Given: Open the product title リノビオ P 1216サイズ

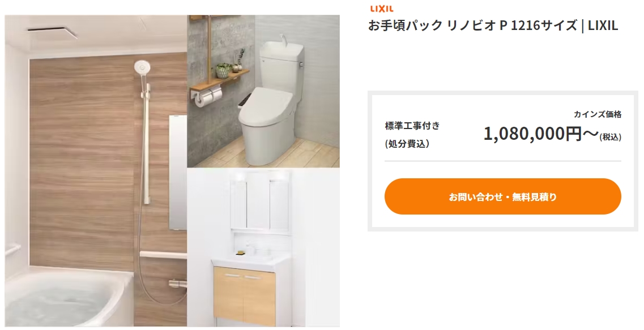Looking at the screenshot, I should tap(493, 25).
